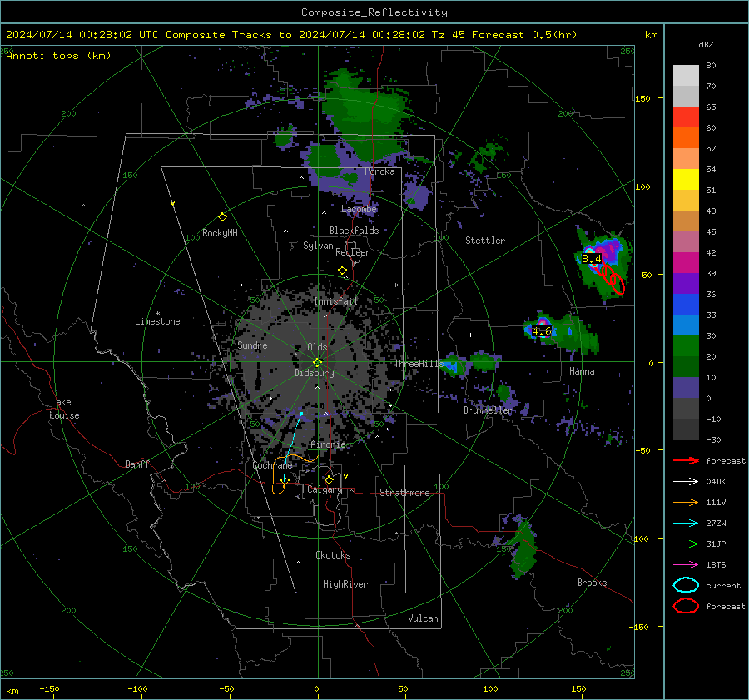Click the 8.4 storm top annotation
Screen dimensions: 749x700
point(592,259)
